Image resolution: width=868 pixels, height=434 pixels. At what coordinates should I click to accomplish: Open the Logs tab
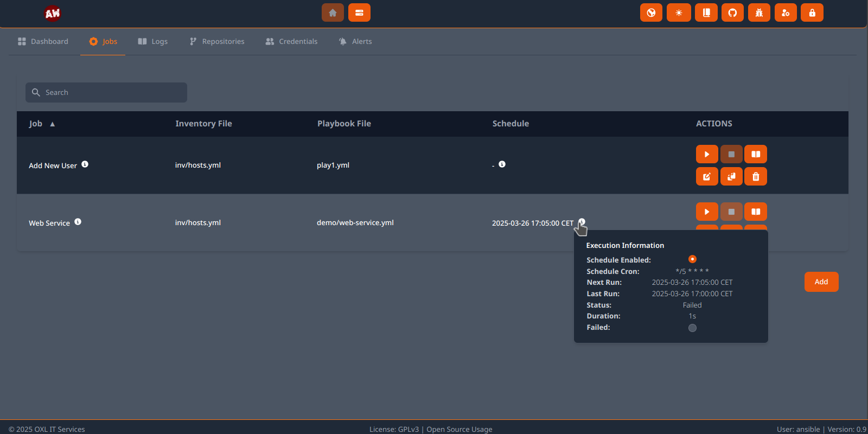(153, 42)
